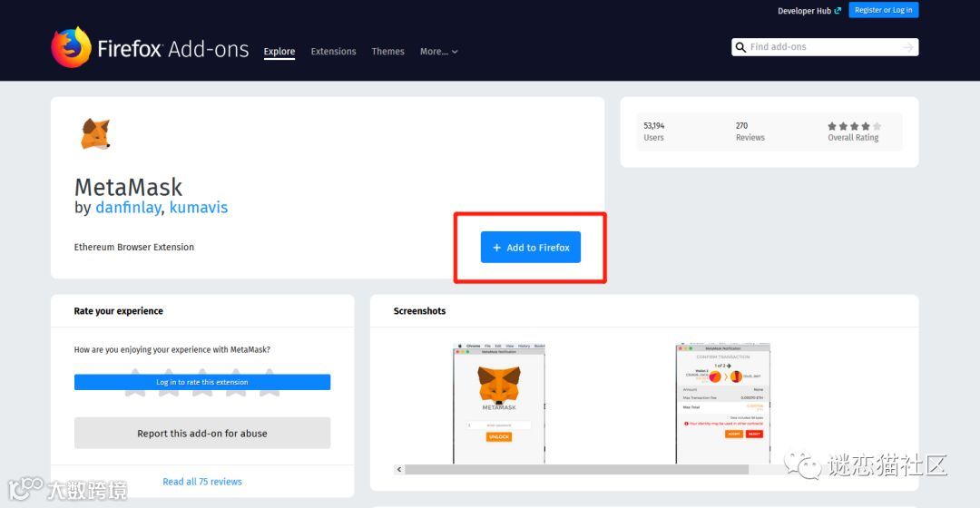Click the Firefox Add-ons logo
This screenshot has width=980, height=508.
(150, 47)
